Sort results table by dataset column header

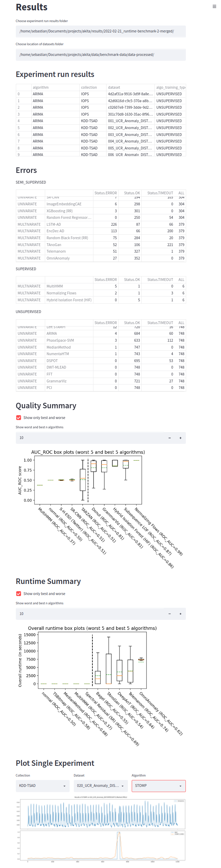(130, 88)
